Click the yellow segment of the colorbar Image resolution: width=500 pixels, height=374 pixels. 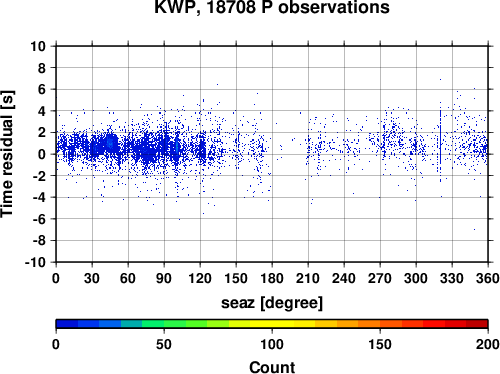tap(272, 324)
